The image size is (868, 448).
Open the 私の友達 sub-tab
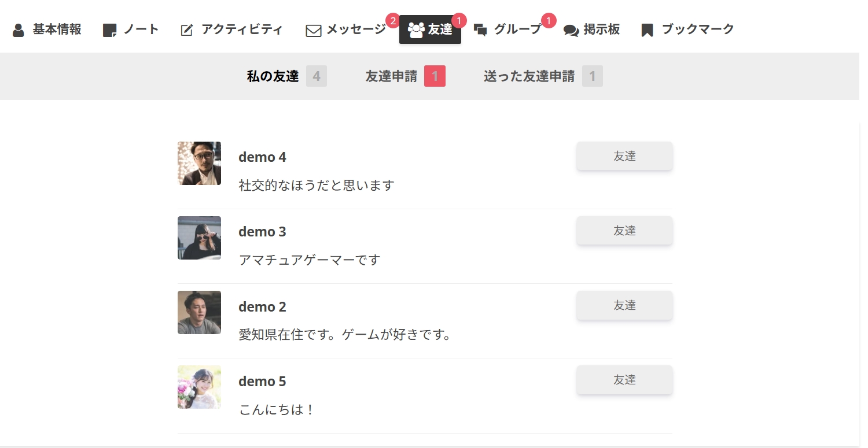[273, 76]
